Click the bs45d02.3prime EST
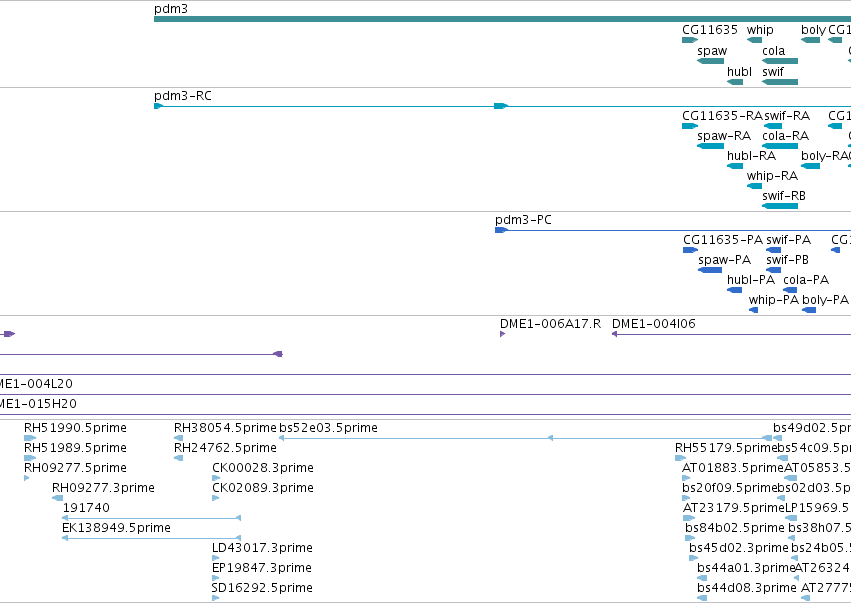The width and height of the screenshot is (851, 603). point(694,558)
